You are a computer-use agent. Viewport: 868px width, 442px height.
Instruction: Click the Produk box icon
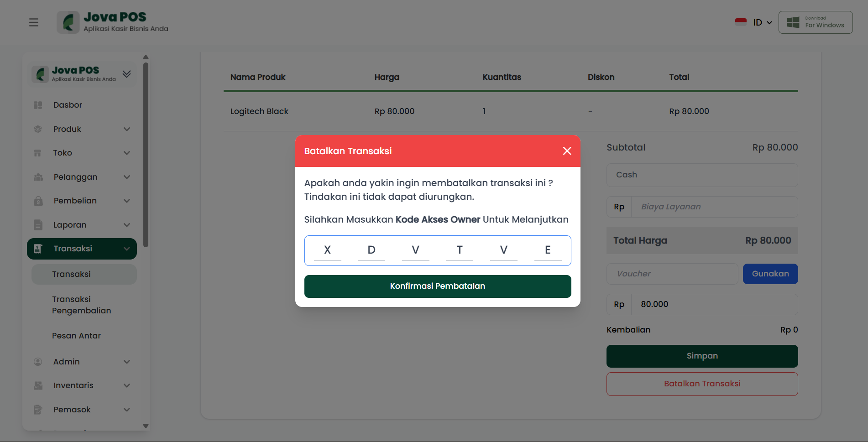[38, 129]
